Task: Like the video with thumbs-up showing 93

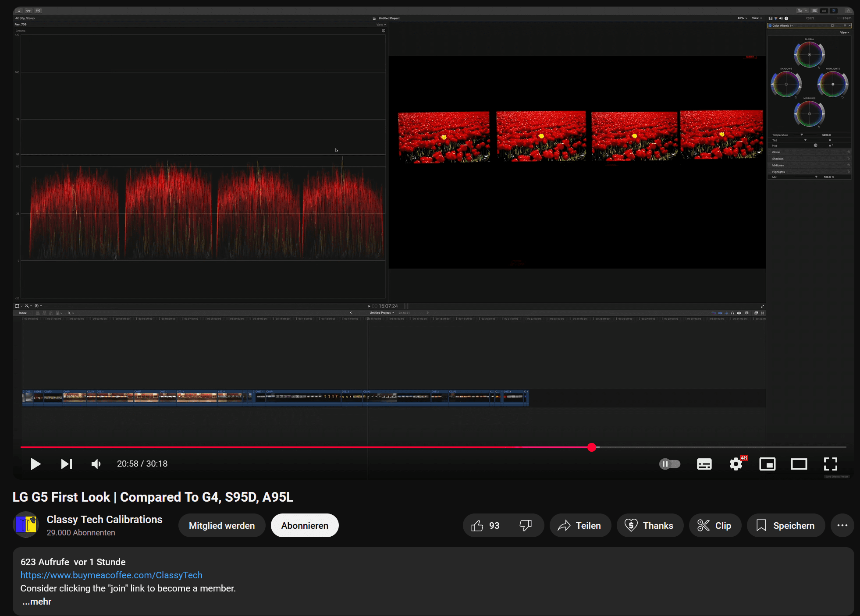Action: click(486, 525)
